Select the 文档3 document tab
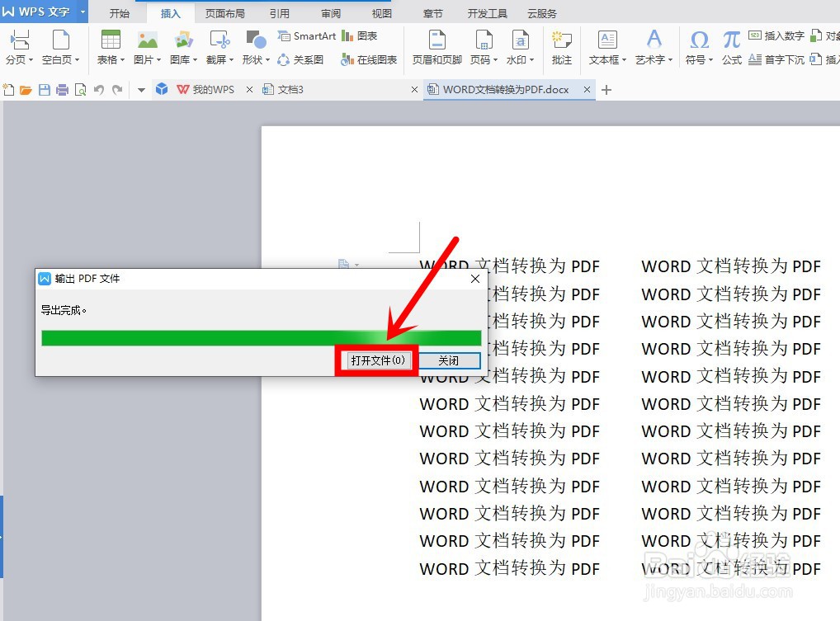The height and width of the screenshot is (621, 840). (290, 89)
